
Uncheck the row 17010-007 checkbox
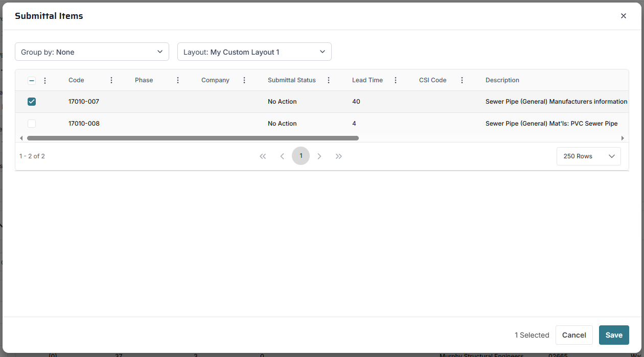click(x=32, y=102)
